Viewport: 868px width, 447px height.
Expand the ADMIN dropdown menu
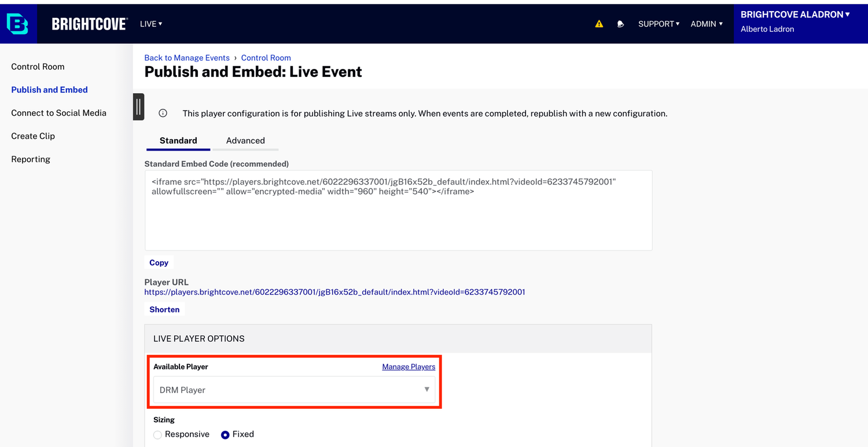click(707, 24)
